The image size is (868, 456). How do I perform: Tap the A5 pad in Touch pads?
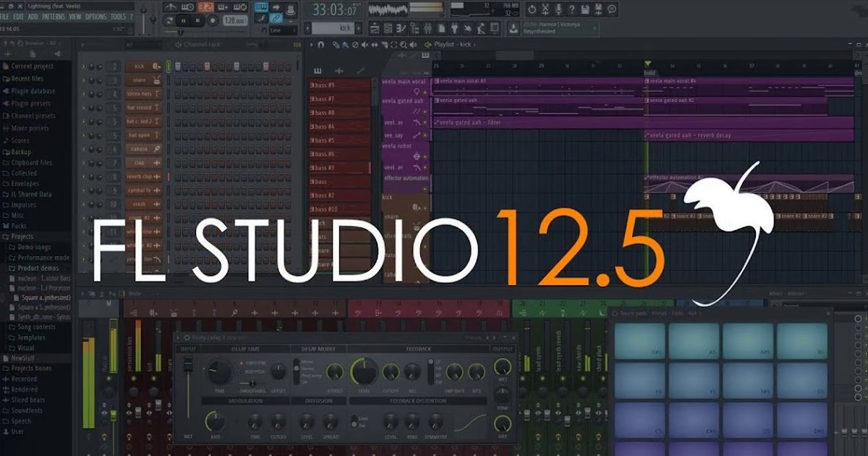695,341
